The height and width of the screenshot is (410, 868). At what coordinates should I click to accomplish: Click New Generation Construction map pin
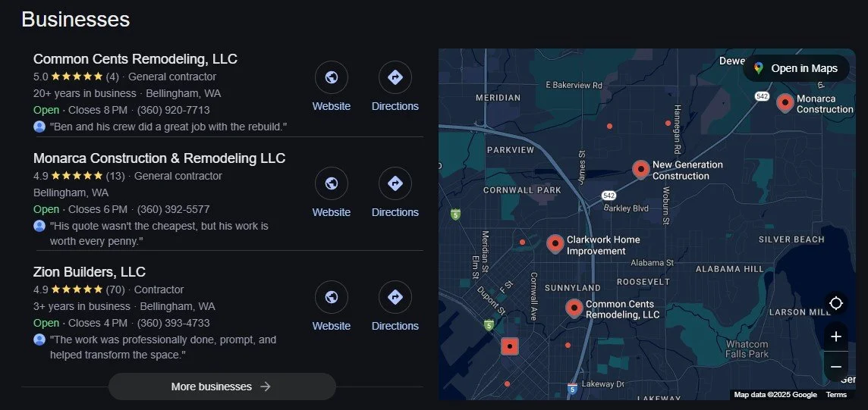[641, 169]
